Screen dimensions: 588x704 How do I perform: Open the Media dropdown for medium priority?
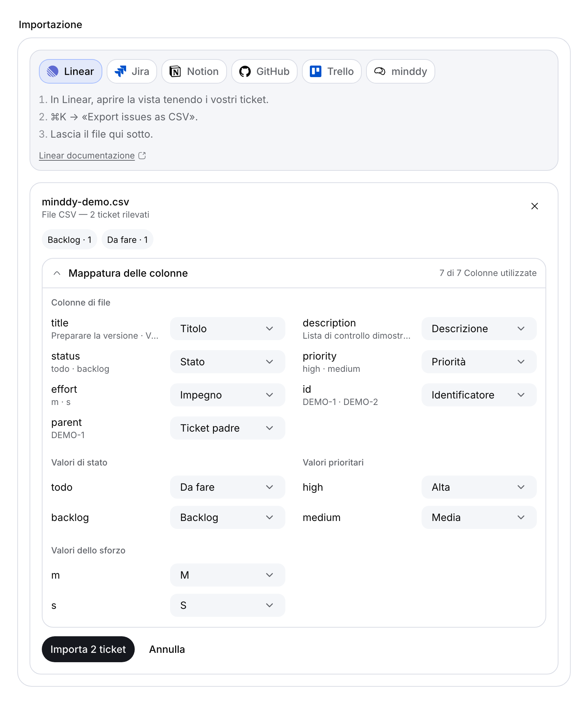[479, 517]
